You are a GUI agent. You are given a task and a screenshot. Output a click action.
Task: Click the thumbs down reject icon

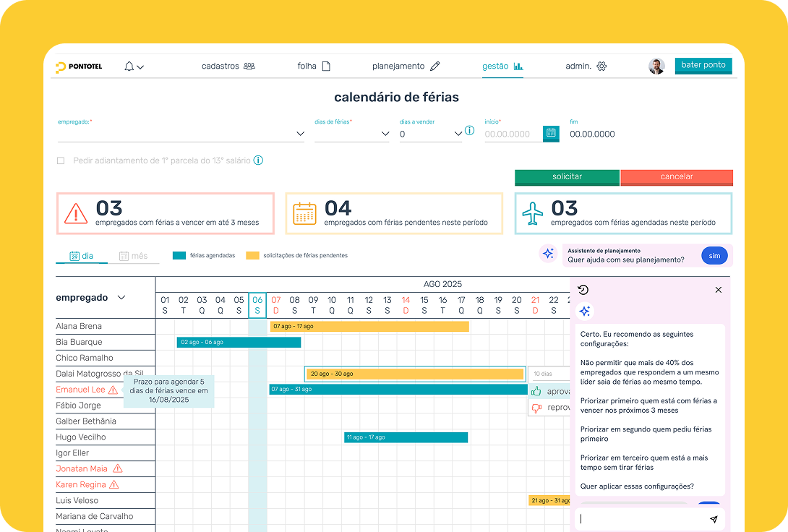coord(536,408)
